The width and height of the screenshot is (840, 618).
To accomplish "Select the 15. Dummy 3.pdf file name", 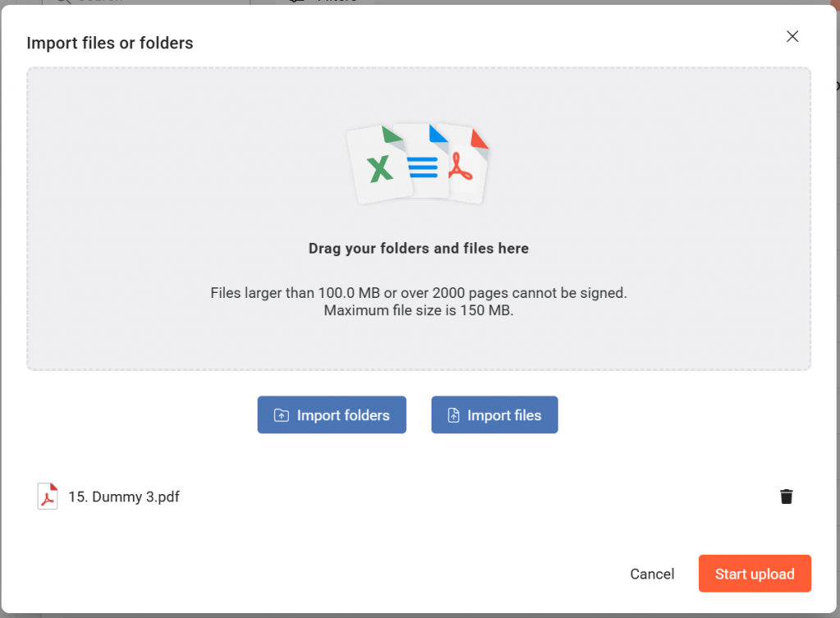I will click(124, 497).
